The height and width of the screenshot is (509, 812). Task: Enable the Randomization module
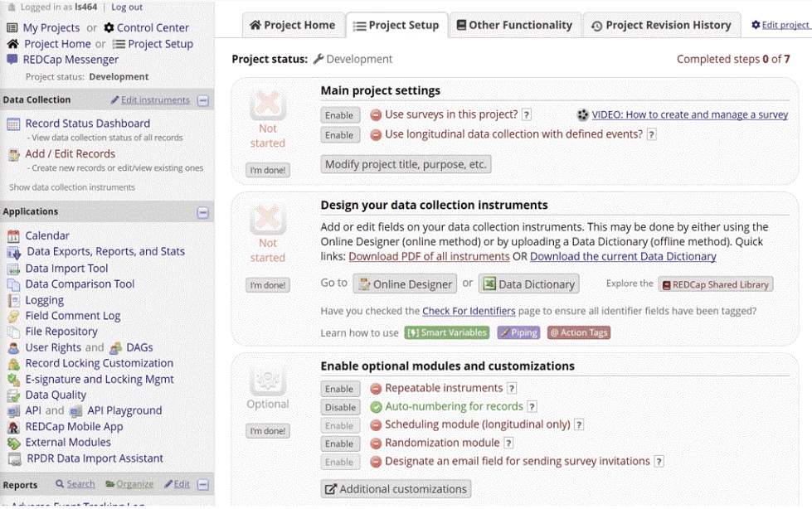(x=340, y=444)
